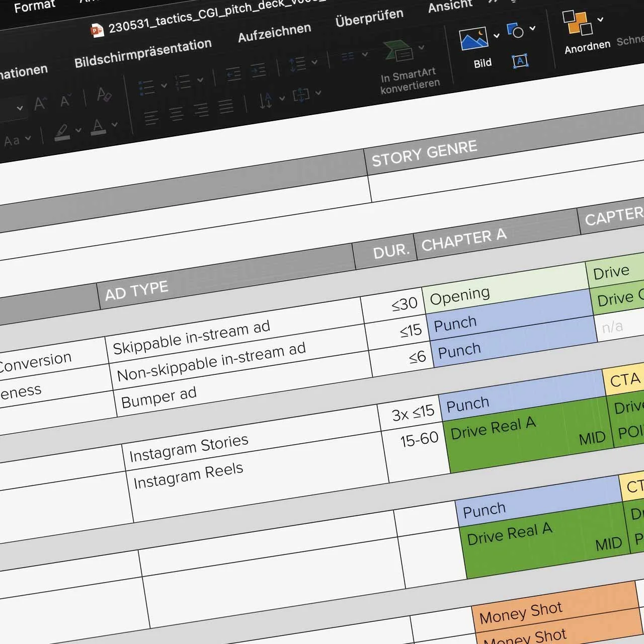Switch to the Aufzeichnen tab

tap(275, 33)
